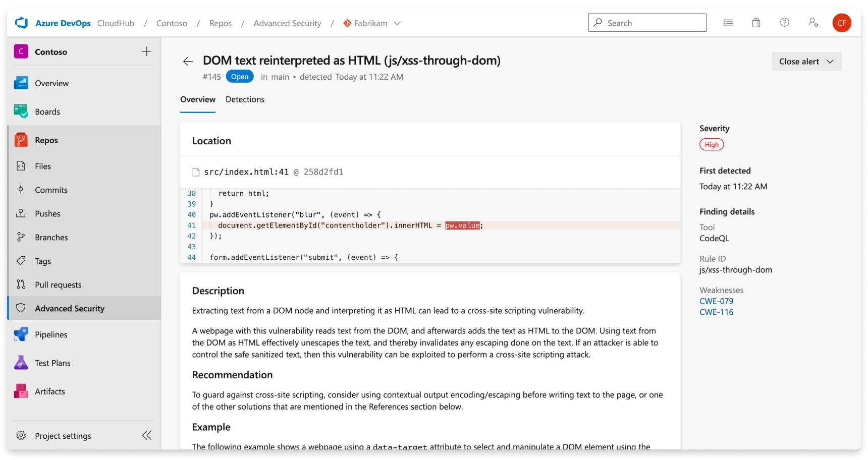This screenshot has width=868, height=460.
Task: Switch to the Detections tab
Action: click(x=245, y=99)
